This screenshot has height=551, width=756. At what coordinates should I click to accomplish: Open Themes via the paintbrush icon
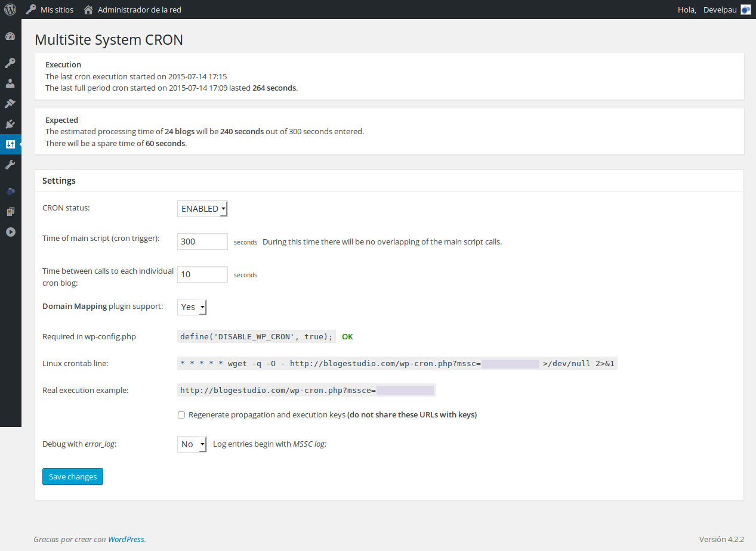10,104
